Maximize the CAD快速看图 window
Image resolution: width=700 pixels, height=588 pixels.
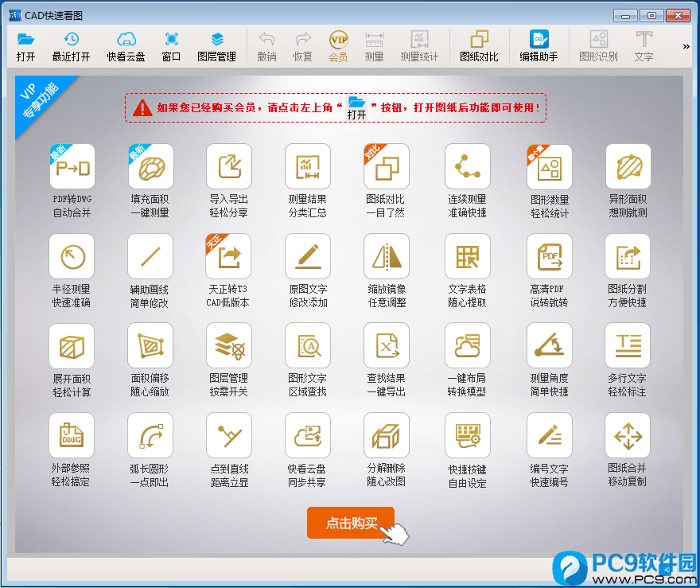[651, 16]
